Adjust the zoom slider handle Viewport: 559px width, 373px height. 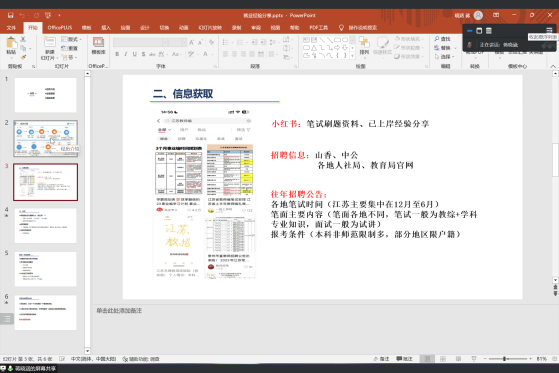(x=504, y=359)
